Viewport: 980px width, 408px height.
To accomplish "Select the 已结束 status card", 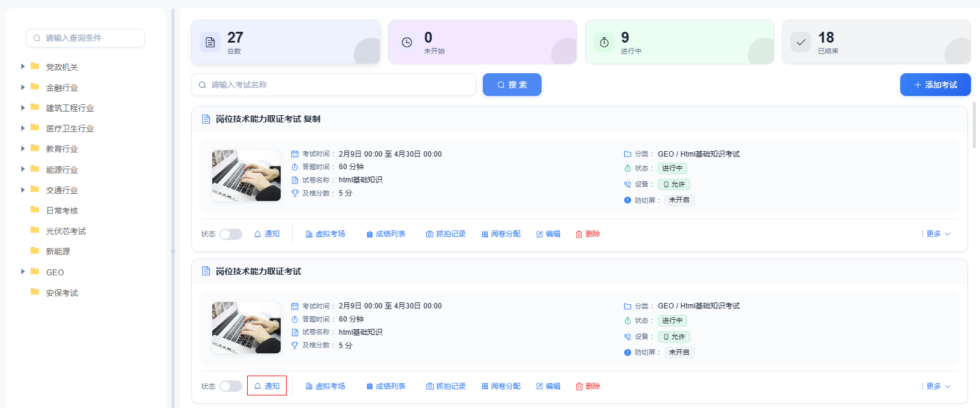I will (876, 42).
